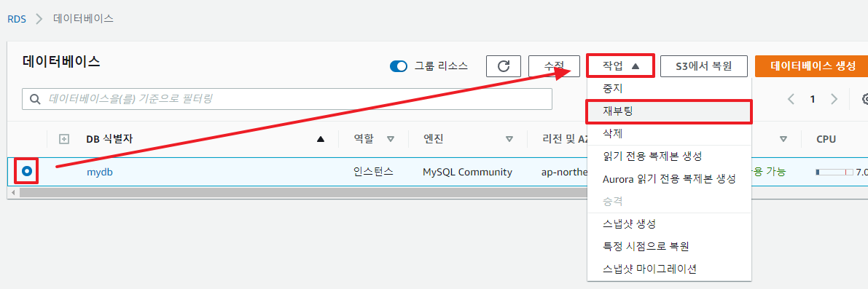Focus the database filter search field
This screenshot has width=868, height=289.
[286, 100]
